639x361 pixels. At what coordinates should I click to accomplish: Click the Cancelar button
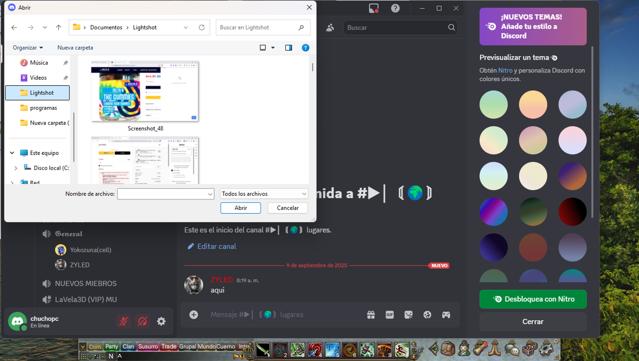tap(287, 208)
